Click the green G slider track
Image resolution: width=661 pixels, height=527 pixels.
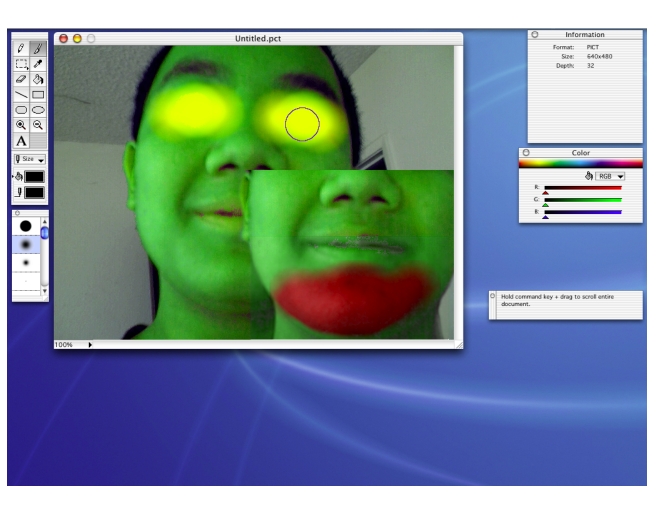pyautogui.click(x=583, y=200)
